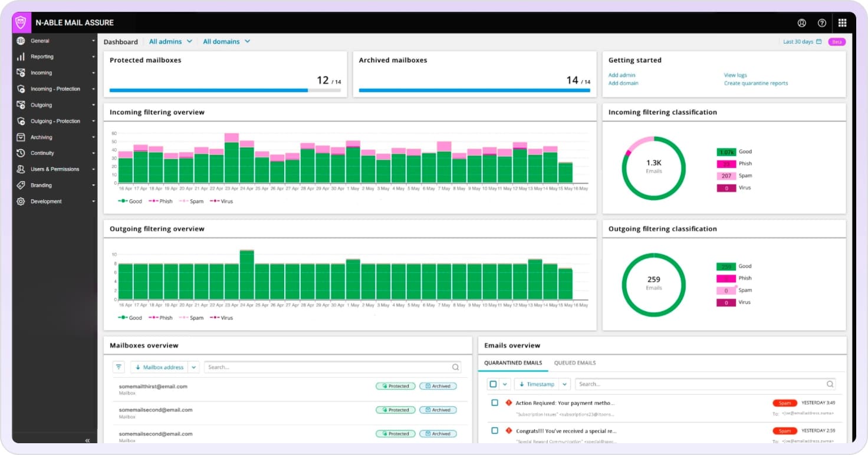Open the All domains dropdown
The width and height of the screenshot is (868, 455).
pyautogui.click(x=226, y=42)
